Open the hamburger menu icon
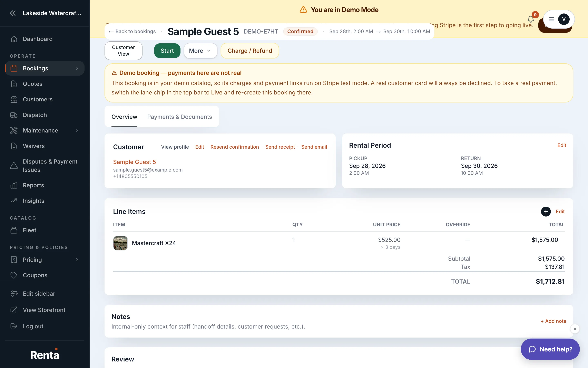Viewport: 588px width, 368px height. tap(551, 19)
